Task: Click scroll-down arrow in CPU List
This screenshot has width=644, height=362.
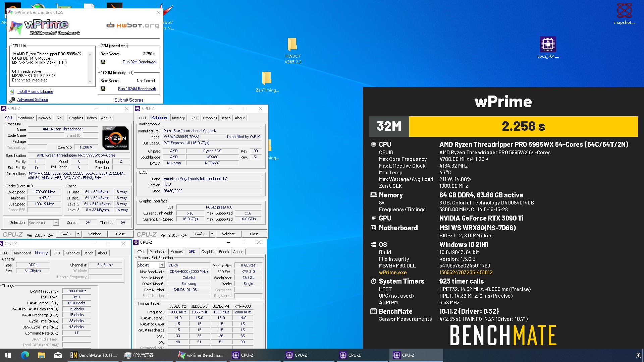Action: pyautogui.click(x=90, y=81)
